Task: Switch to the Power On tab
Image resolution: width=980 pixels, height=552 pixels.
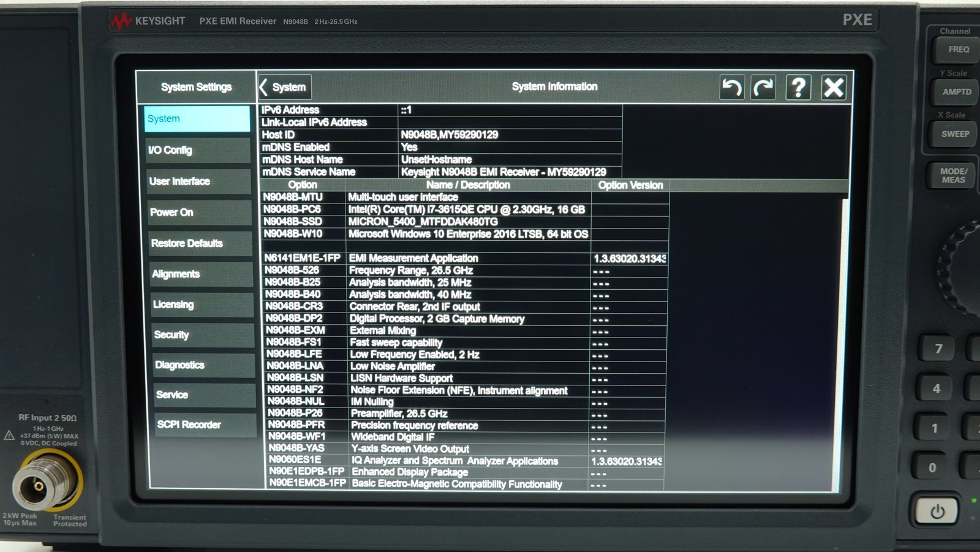Action: [200, 213]
